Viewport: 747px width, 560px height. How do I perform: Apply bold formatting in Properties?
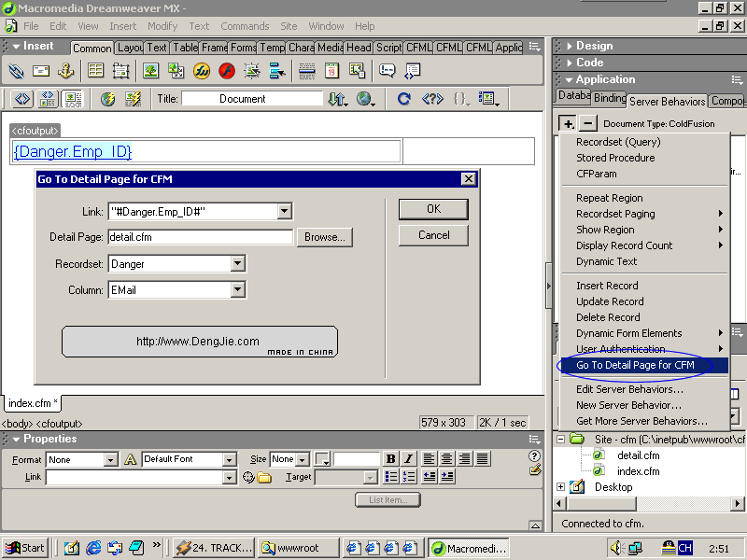(x=390, y=459)
